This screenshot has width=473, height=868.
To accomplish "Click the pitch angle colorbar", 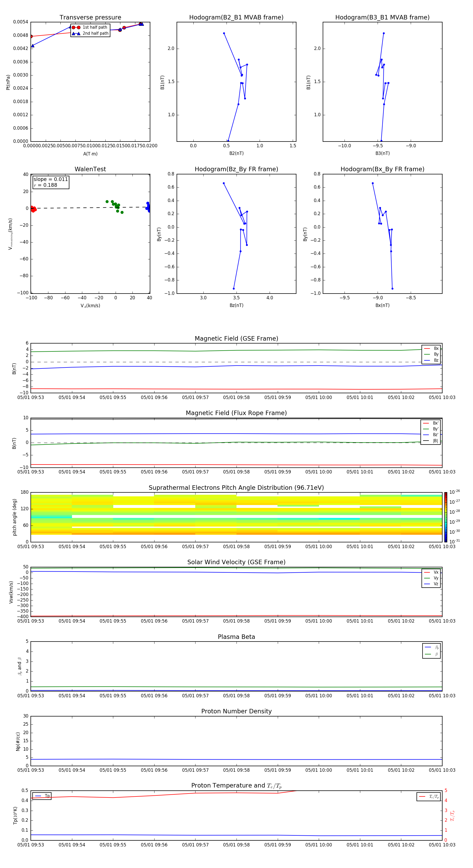I will [x=446, y=517].
